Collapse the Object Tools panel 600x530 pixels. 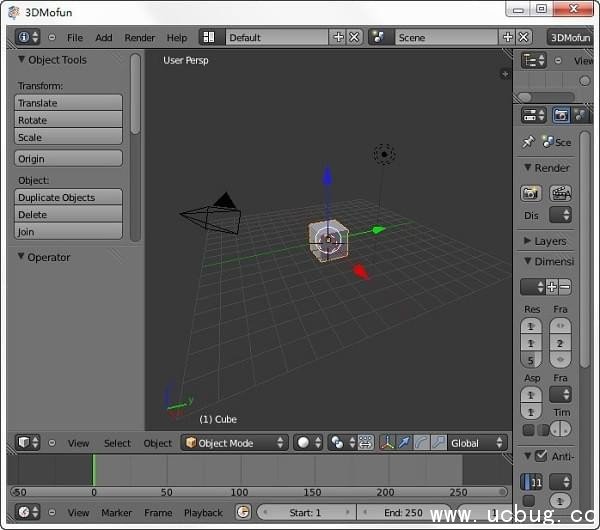pyautogui.click(x=22, y=60)
